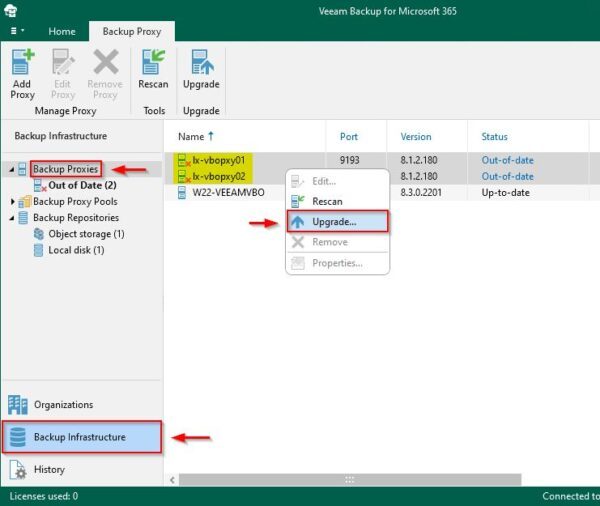The height and width of the screenshot is (506, 600).
Task: Click the Backup Proxies server icon
Action: click(23, 169)
